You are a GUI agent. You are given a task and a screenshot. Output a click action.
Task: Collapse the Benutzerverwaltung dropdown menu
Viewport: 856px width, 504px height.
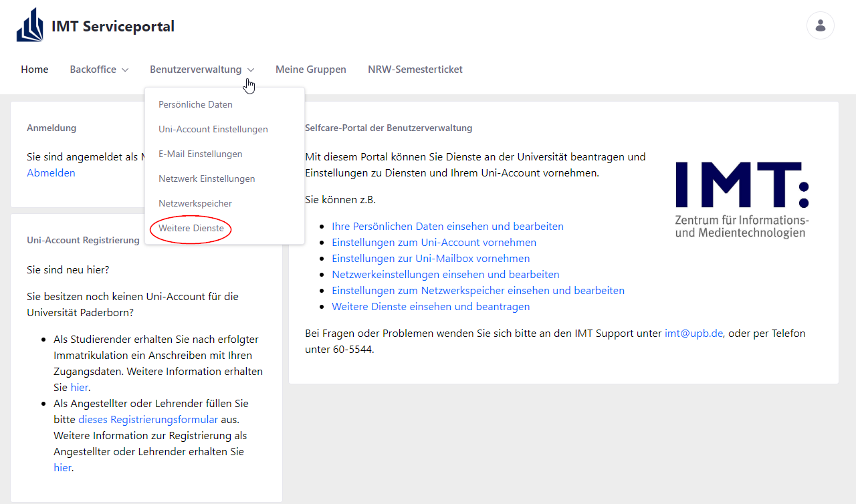[202, 70]
